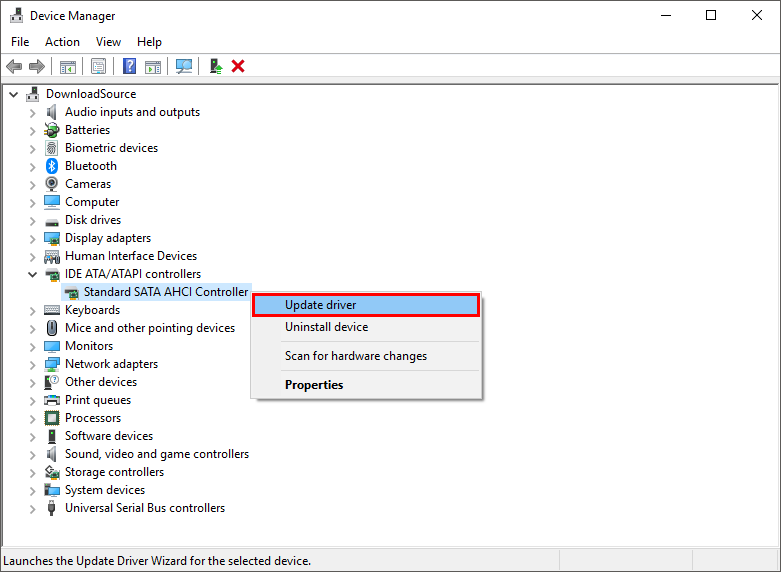Screen dimensions: 781x572
Task: Open the View menu
Action: (108, 42)
